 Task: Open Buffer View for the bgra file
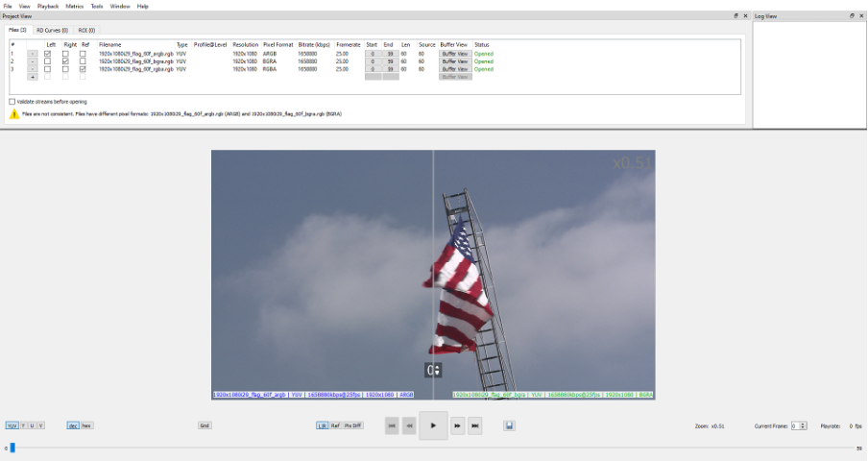click(455, 61)
